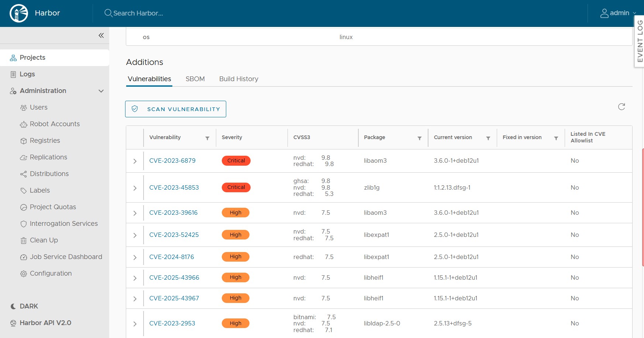644x338 pixels.
Task: Open the Current version column filter
Action: [488, 138]
